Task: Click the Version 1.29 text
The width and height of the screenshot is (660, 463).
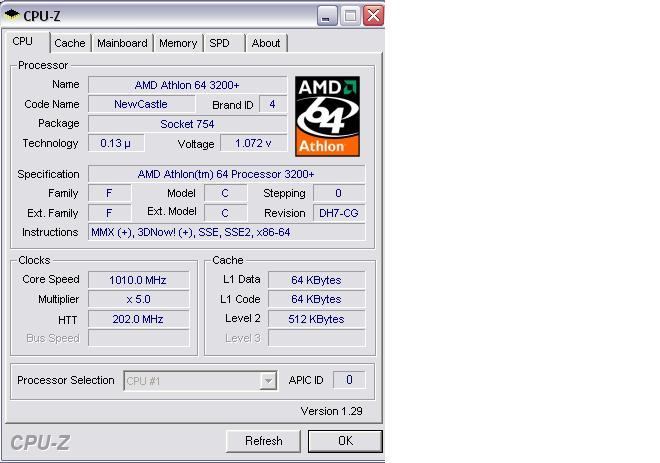Action: 332,411
